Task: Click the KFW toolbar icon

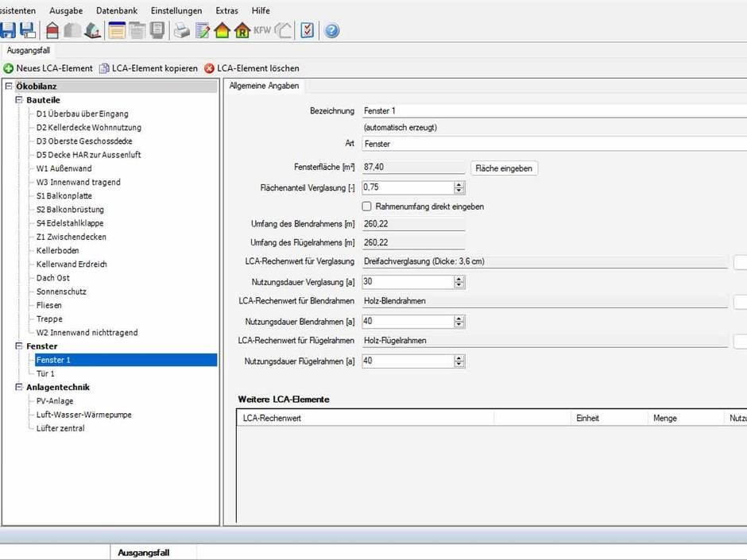Action: [262, 31]
